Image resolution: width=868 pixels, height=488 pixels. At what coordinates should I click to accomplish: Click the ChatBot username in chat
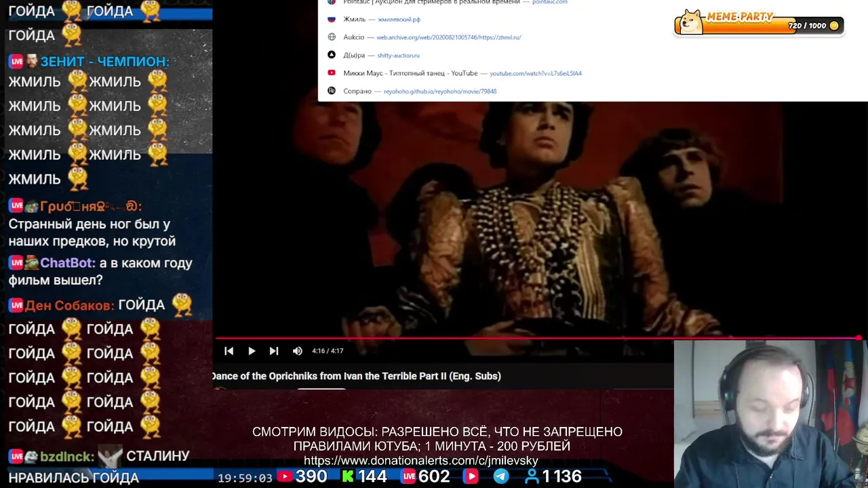tap(68, 263)
